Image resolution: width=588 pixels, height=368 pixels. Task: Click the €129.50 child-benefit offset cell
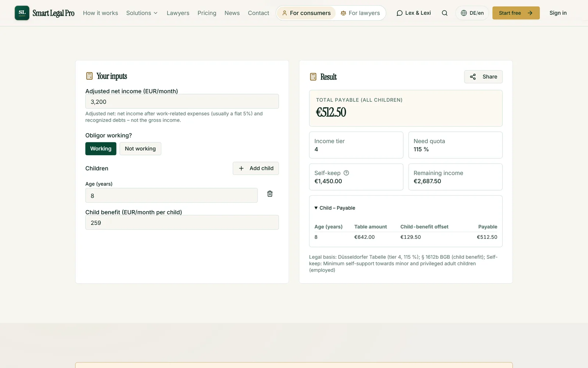tap(410, 237)
